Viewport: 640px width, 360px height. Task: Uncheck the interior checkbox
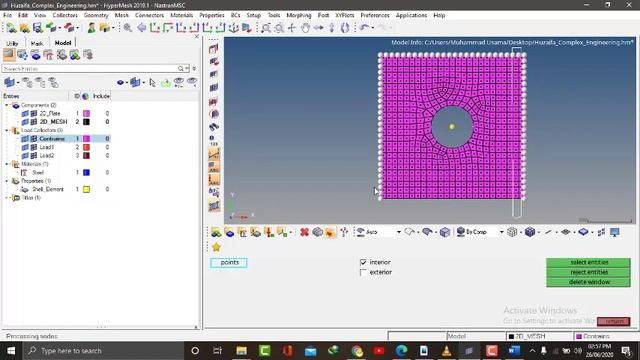pos(363,262)
